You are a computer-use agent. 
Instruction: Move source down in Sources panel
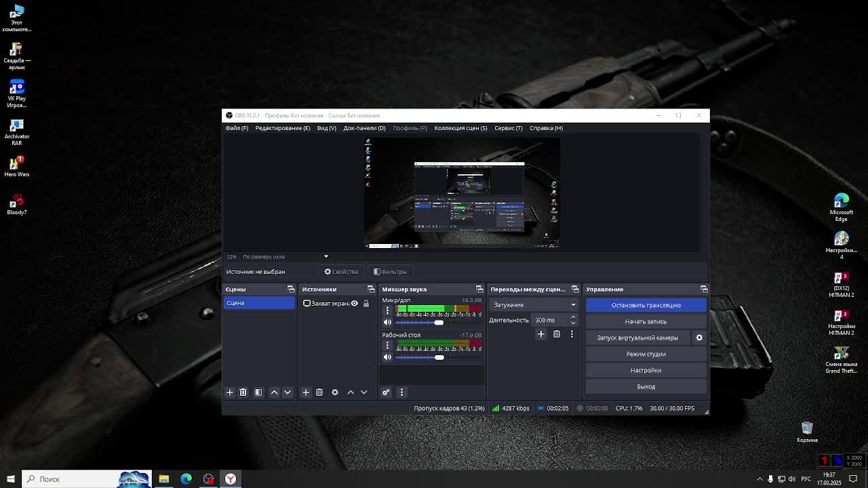[364, 392]
